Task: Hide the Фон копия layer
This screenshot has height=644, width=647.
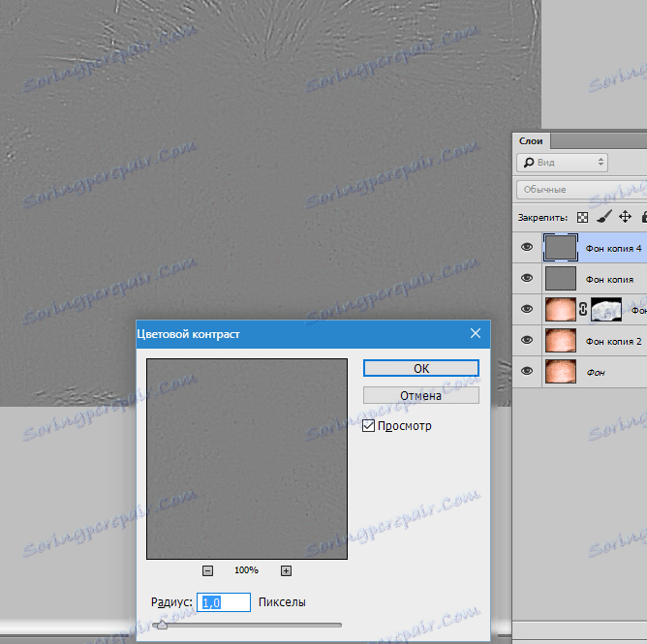Action: (x=527, y=278)
